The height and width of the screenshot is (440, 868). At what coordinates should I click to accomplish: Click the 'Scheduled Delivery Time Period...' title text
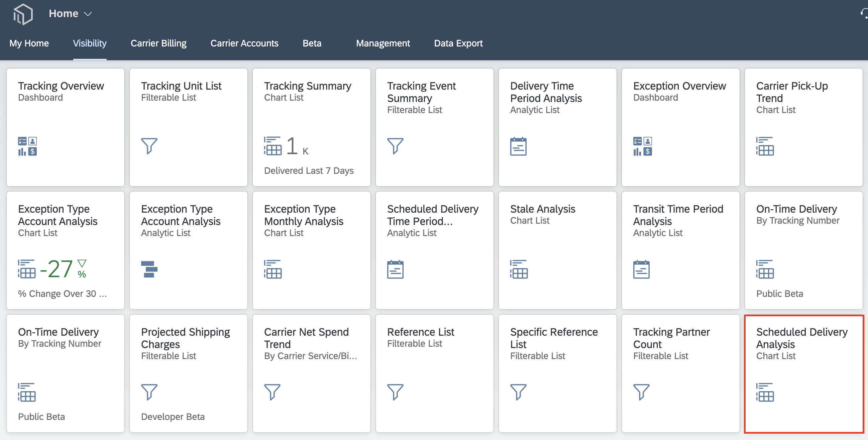tap(433, 215)
